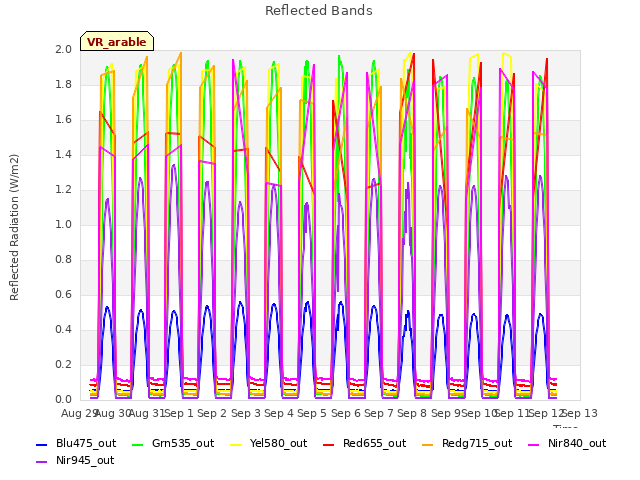Click the yellow Yel580_out legend swatch
Image resolution: width=640 pixels, height=480 pixels.
tap(236, 444)
